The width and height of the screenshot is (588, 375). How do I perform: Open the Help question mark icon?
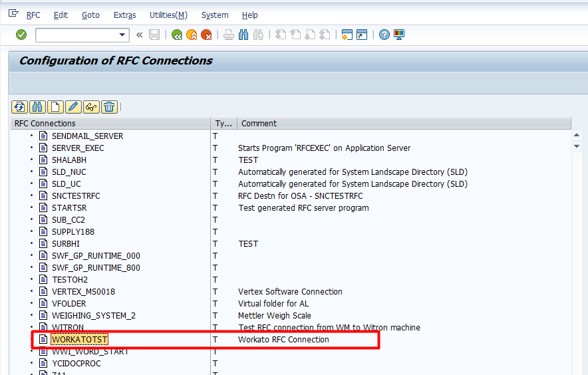pyautogui.click(x=384, y=35)
